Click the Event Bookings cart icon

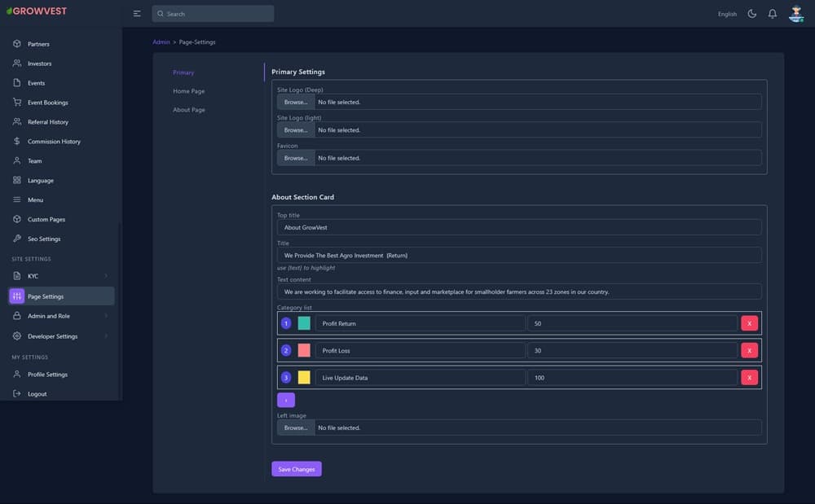pyautogui.click(x=17, y=103)
